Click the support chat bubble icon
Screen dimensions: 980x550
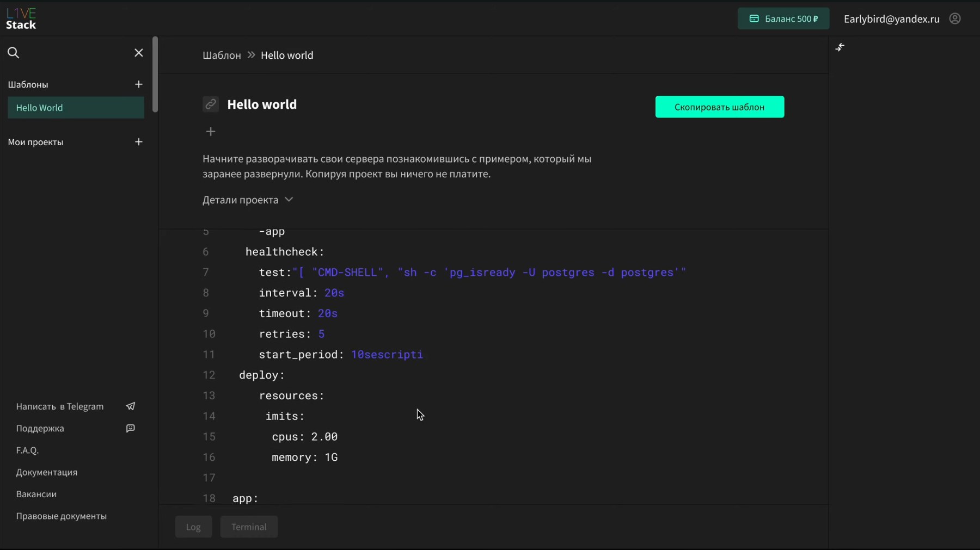pos(131,428)
